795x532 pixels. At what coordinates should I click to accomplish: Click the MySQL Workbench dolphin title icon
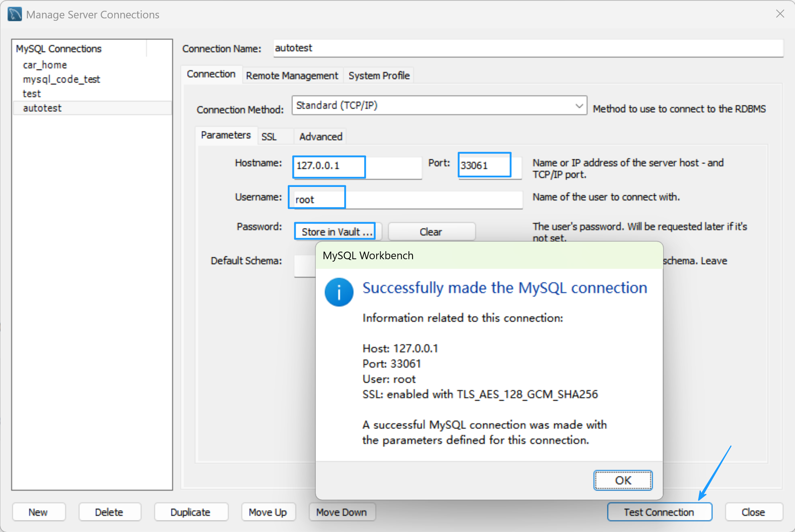coord(15,14)
